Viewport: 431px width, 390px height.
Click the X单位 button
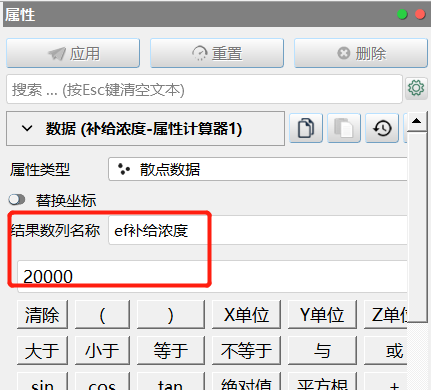pyautogui.click(x=246, y=315)
